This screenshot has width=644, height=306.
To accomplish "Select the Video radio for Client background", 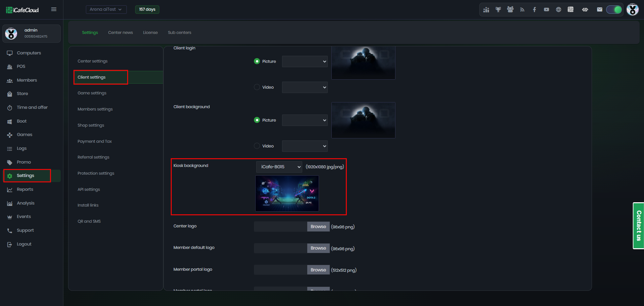I will click(x=257, y=146).
